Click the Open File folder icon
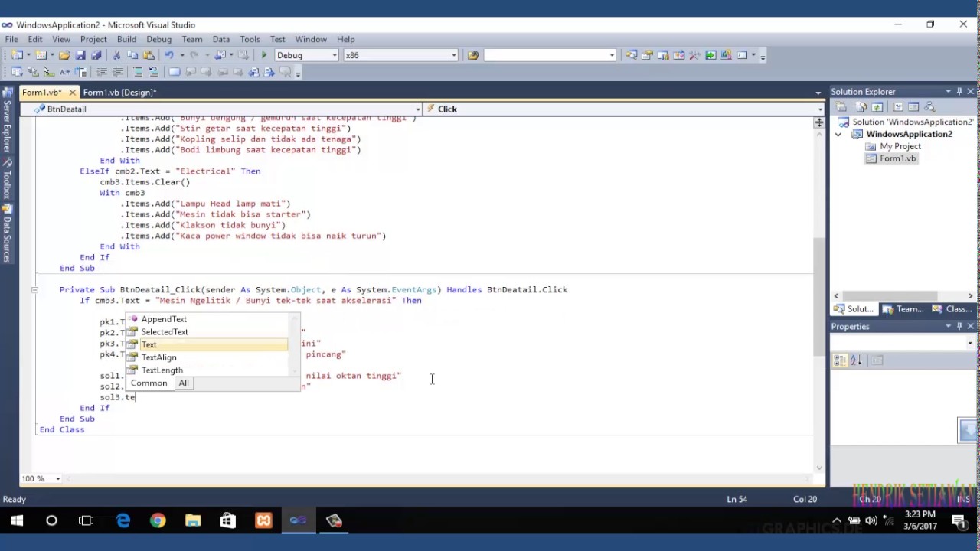The width and height of the screenshot is (980, 551). pos(64,55)
